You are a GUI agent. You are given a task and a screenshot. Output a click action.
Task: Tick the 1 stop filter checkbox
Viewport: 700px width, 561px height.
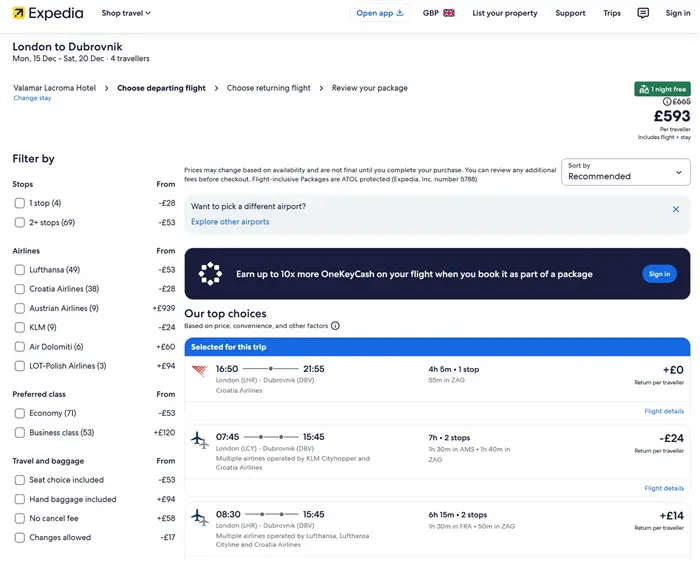click(x=20, y=203)
